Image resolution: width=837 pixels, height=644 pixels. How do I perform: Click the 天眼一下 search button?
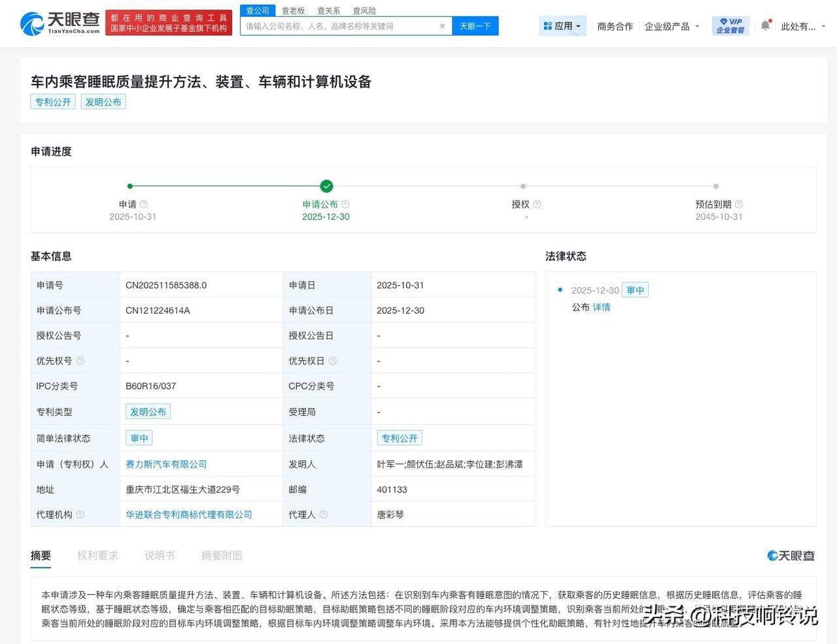[x=475, y=25]
